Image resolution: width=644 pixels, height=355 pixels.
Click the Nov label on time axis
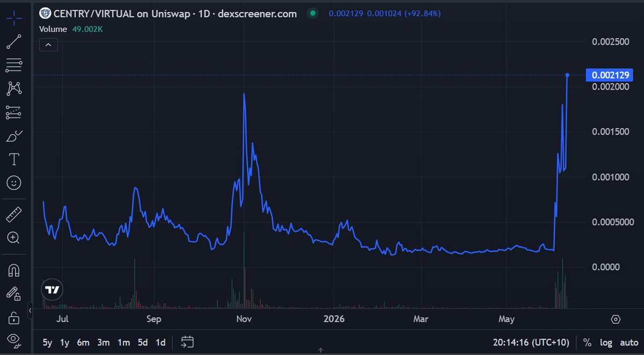coord(244,319)
